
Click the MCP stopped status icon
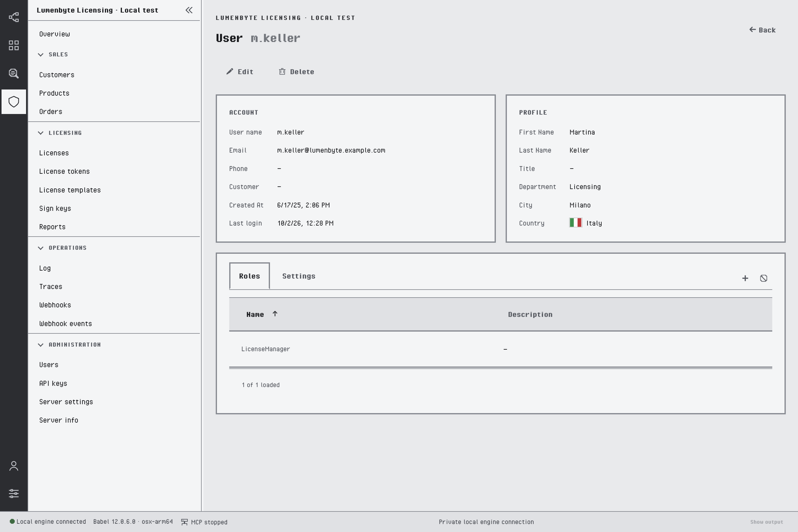tap(184, 522)
